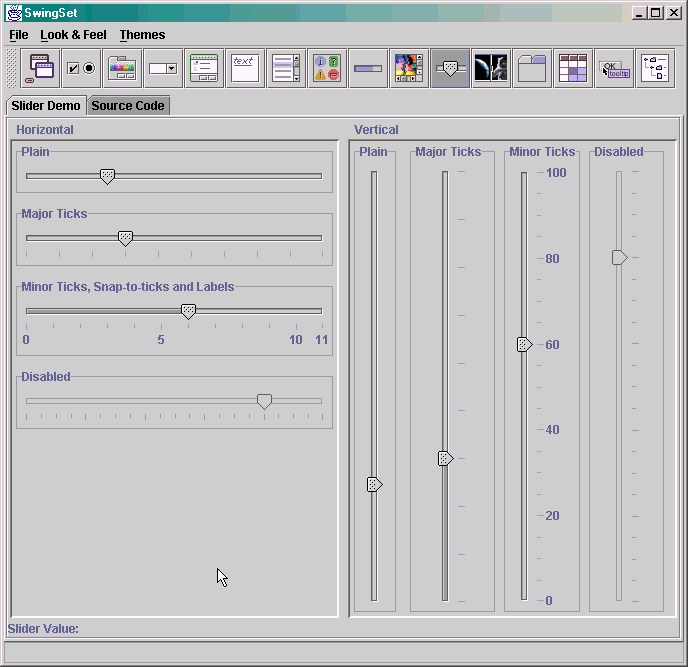Click the Slider Value status label
Viewport: 688px width, 667px height.
coord(43,629)
